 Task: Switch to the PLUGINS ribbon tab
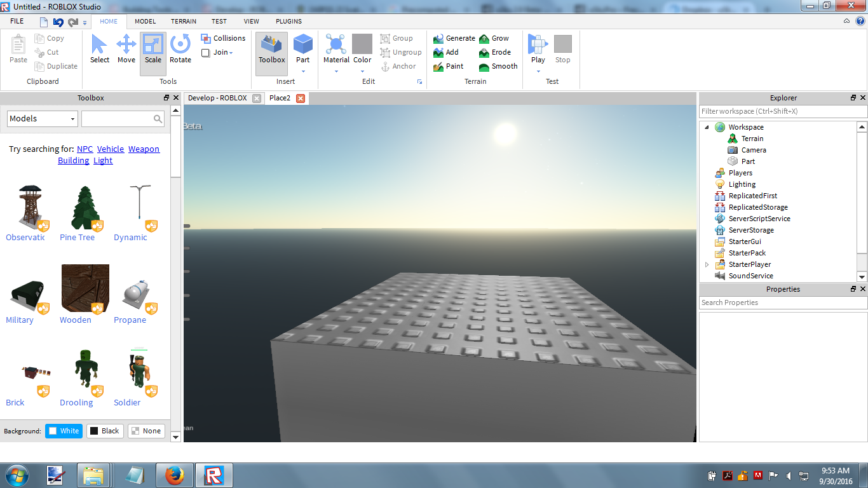(x=288, y=21)
